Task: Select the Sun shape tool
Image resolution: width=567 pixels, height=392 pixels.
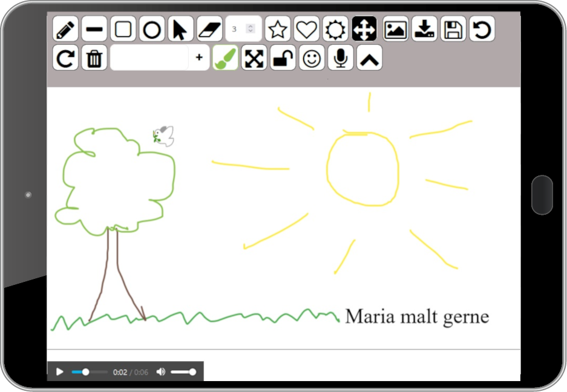Action: pyautogui.click(x=336, y=29)
